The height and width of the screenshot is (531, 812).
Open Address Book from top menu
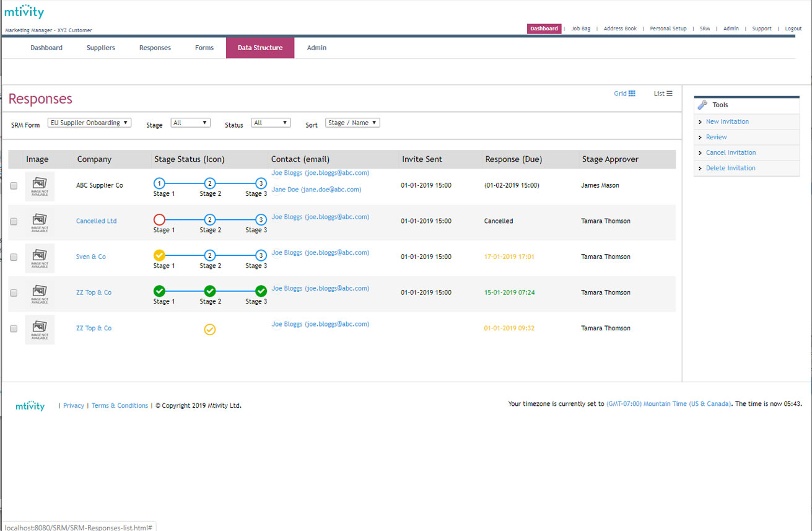click(620, 29)
